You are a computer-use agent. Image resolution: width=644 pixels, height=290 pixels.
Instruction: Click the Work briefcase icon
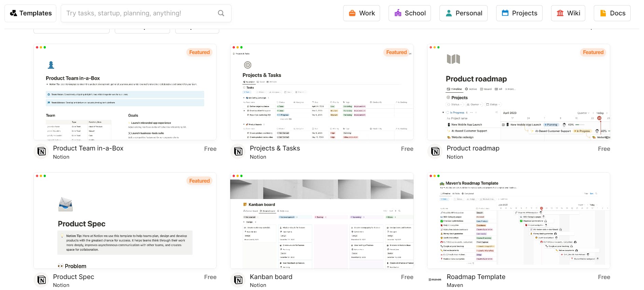[352, 13]
